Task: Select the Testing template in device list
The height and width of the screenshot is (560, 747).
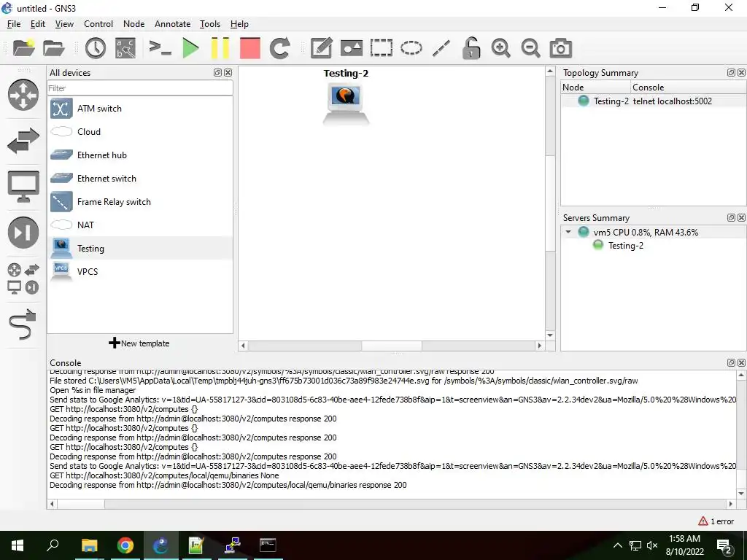Action: [140, 249]
